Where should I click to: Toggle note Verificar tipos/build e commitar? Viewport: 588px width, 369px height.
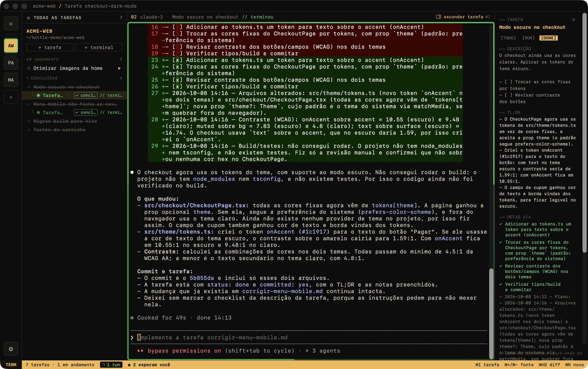tap(501, 284)
